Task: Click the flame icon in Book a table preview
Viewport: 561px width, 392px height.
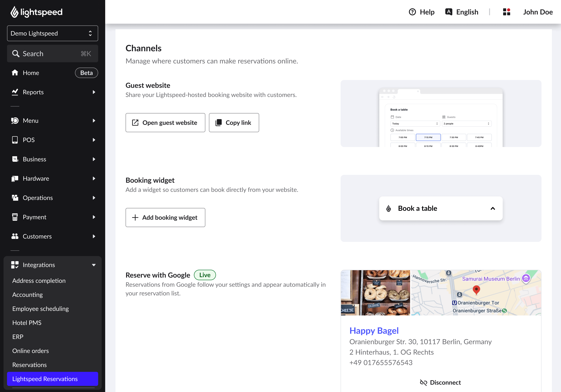Action: 389,208
